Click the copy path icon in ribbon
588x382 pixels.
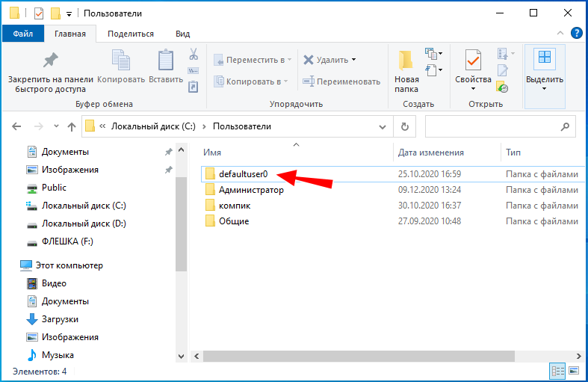pyautogui.click(x=193, y=70)
